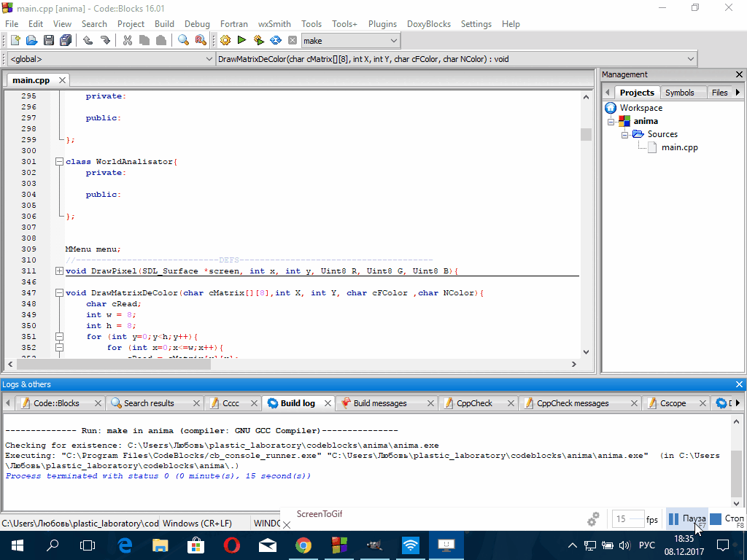Click the editor vertical scrollbar thumb

[586, 134]
